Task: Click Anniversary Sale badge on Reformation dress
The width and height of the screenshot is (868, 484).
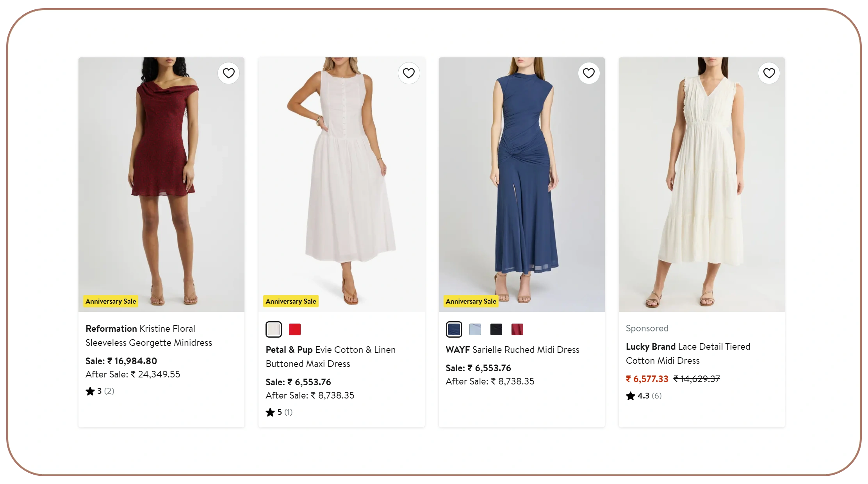Action: pyautogui.click(x=111, y=301)
